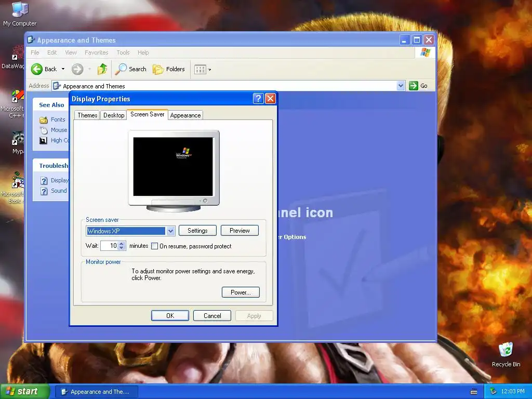Click the green Back arrow icon
Screen dimensions: 532x399
tap(37, 69)
